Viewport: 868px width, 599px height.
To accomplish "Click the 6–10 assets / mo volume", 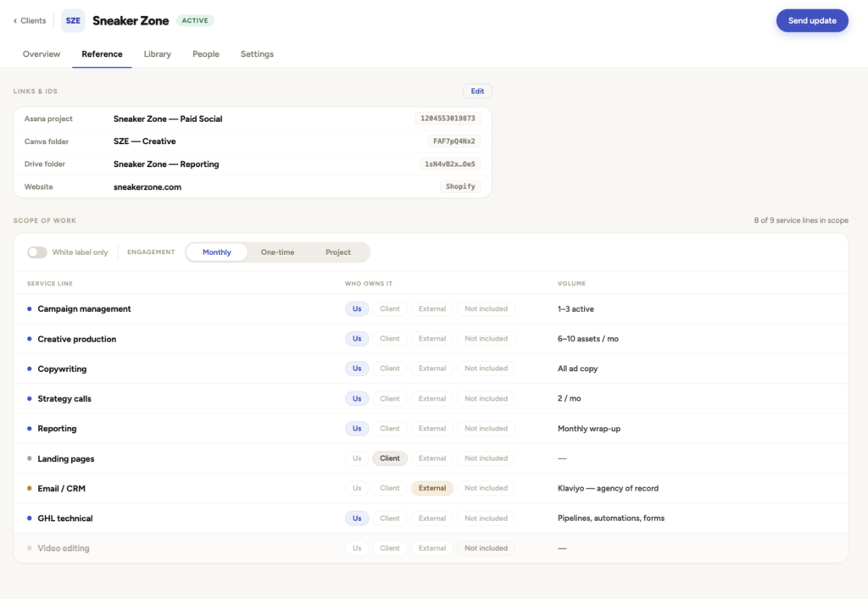I will [588, 339].
